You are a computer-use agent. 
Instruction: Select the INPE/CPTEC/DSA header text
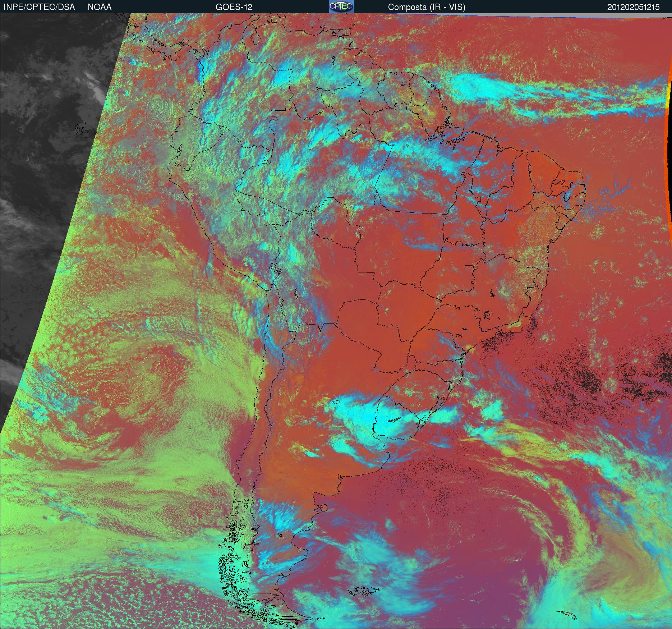[x=39, y=7]
